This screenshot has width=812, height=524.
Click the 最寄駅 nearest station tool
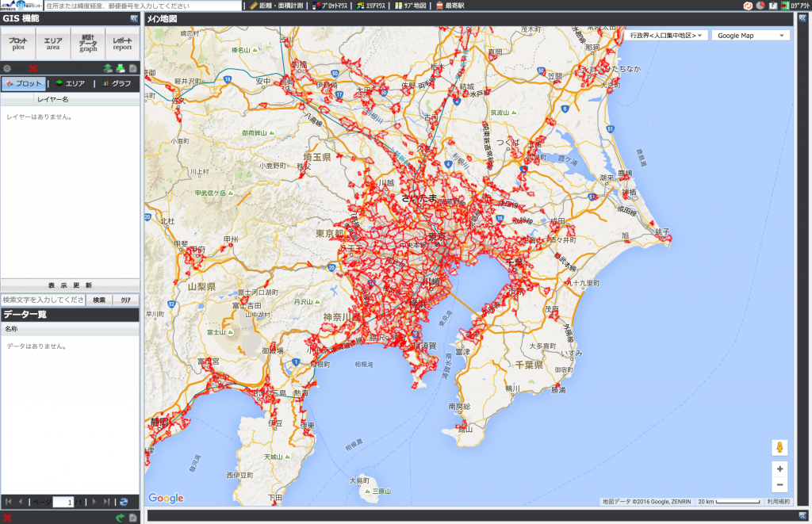coord(450,6)
